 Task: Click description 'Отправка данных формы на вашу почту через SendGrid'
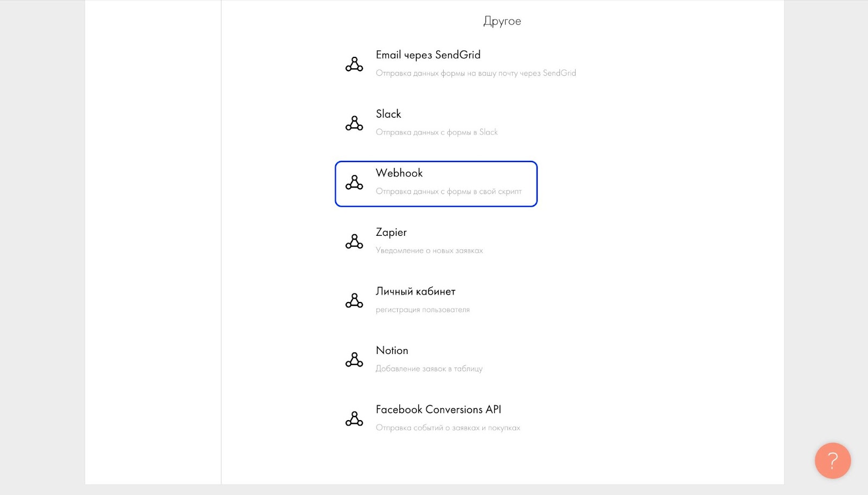[476, 73]
